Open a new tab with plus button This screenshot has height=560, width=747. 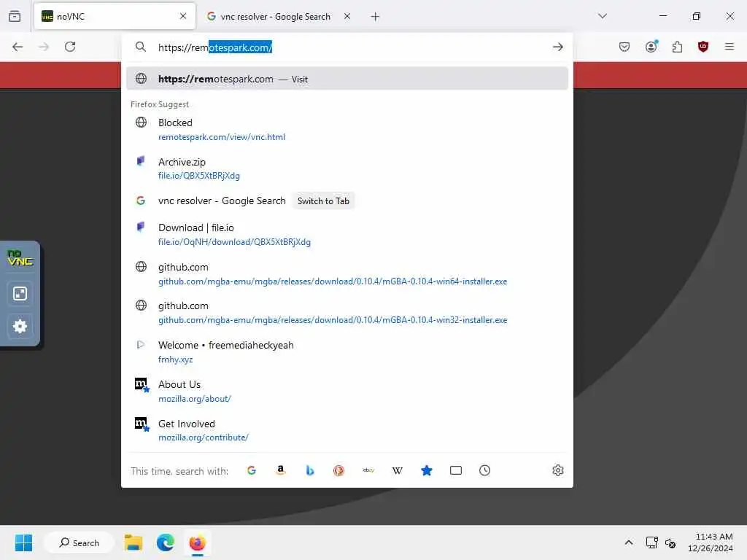(376, 17)
